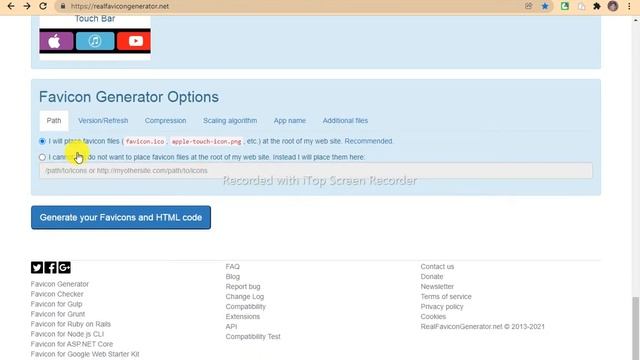Open the Contact us link
The image size is (640, 360).
[437, 267]
